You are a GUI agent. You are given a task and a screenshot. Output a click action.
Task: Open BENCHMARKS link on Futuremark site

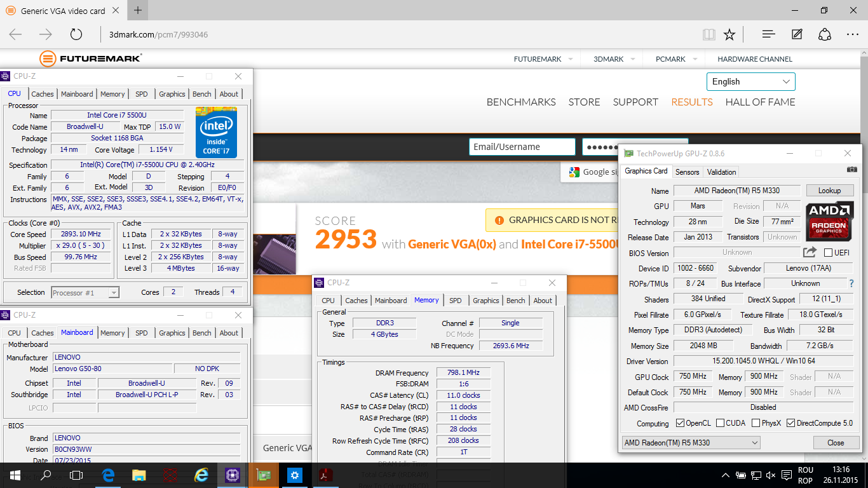point(521,102)
